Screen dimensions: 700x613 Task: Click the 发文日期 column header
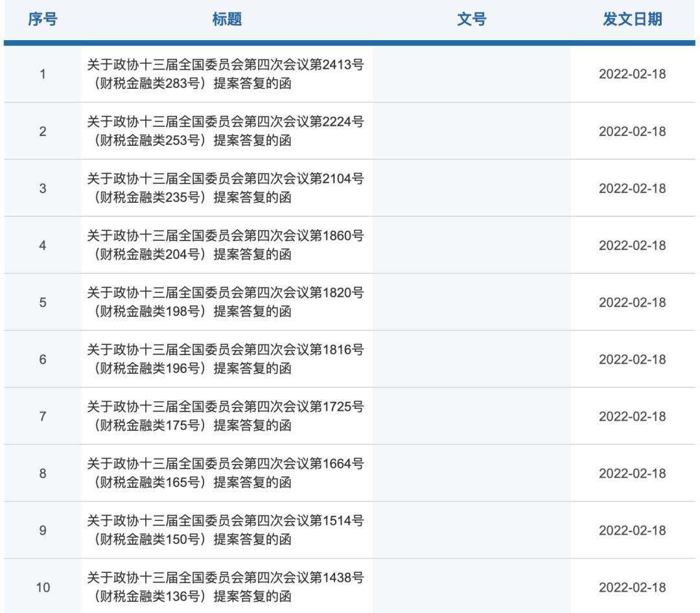632,19
